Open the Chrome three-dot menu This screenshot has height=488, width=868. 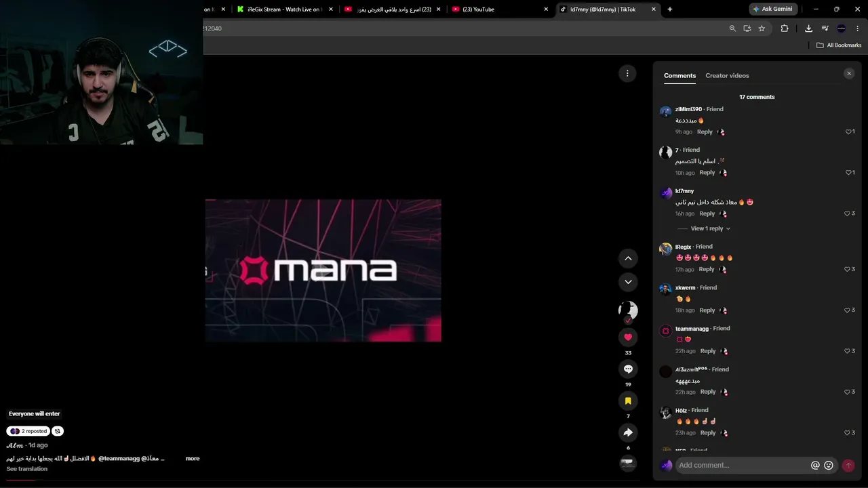pos(858,28)
